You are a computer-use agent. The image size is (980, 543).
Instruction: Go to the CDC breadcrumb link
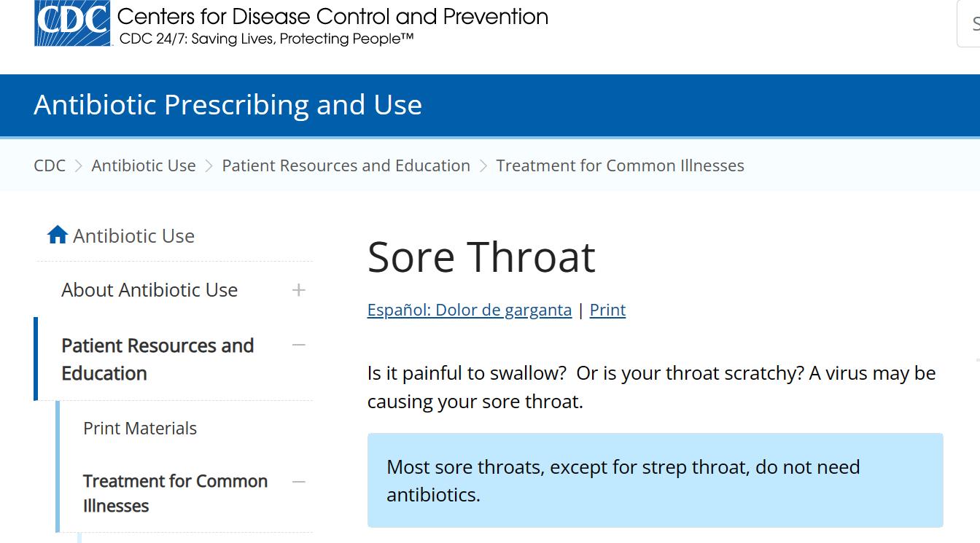click(x=50, y=165)
